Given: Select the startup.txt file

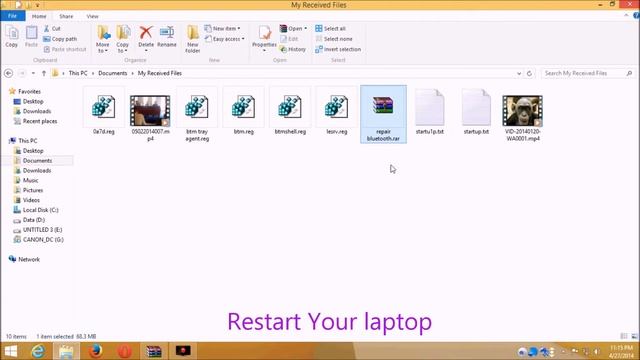Looking at the screenshot, I should pos(476,112).
